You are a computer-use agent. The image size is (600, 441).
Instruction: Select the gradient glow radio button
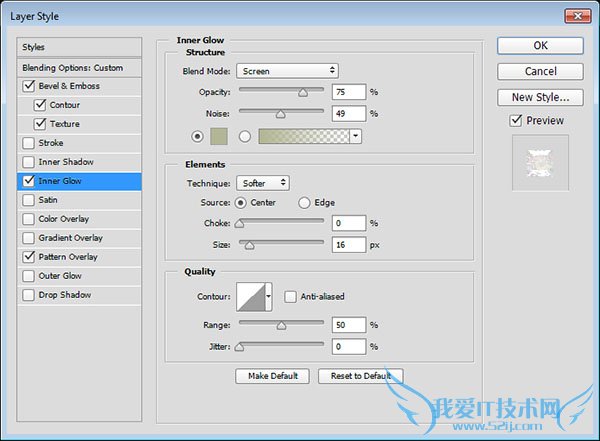[x=245, y=136]
